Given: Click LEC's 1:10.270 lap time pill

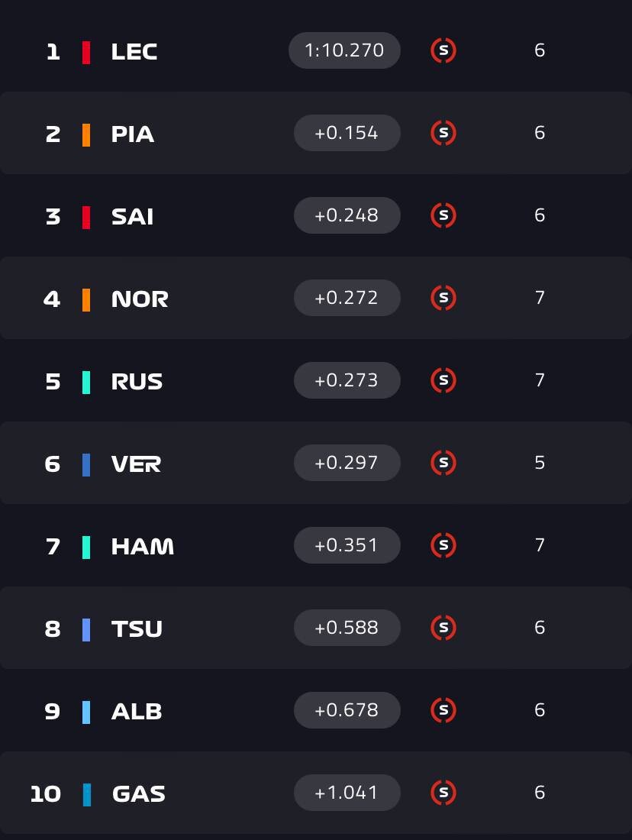Looking at the screenshot, I should (344, 51).
